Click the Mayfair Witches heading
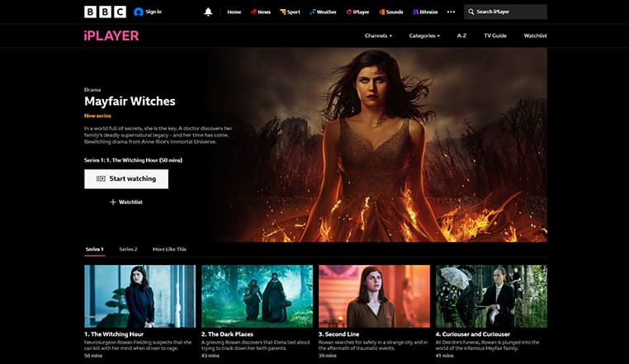The height and width of the screenshot is (364, 629). [130, 102]
